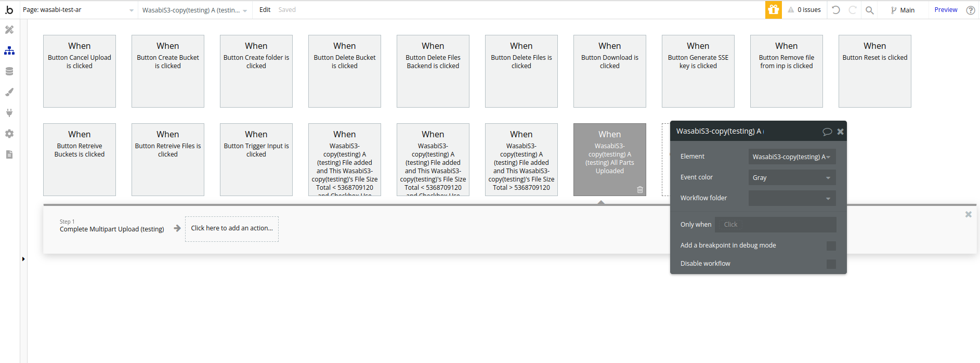Open the Settings gear icon
This screenshot has height=363, width=980.
[9, 134]
